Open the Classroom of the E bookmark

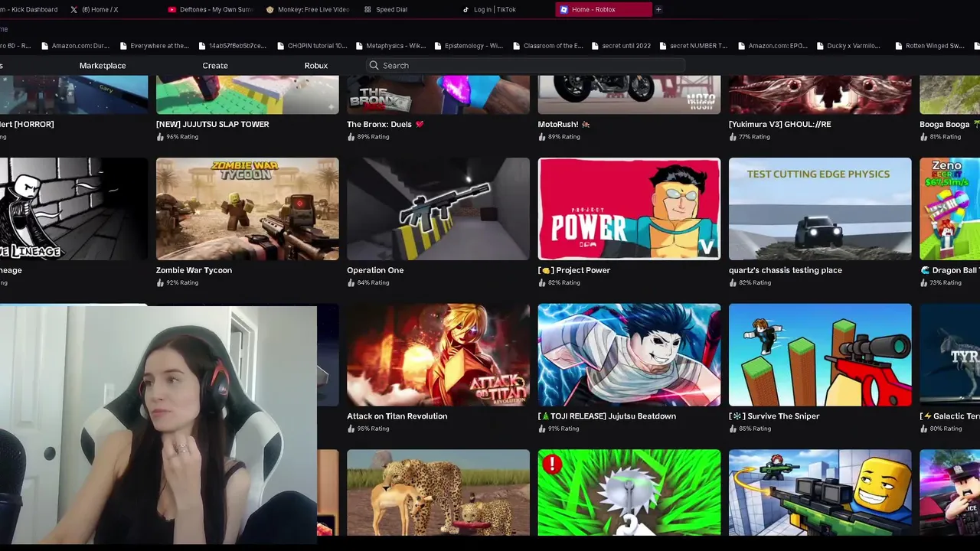click(x=547, y=46)
